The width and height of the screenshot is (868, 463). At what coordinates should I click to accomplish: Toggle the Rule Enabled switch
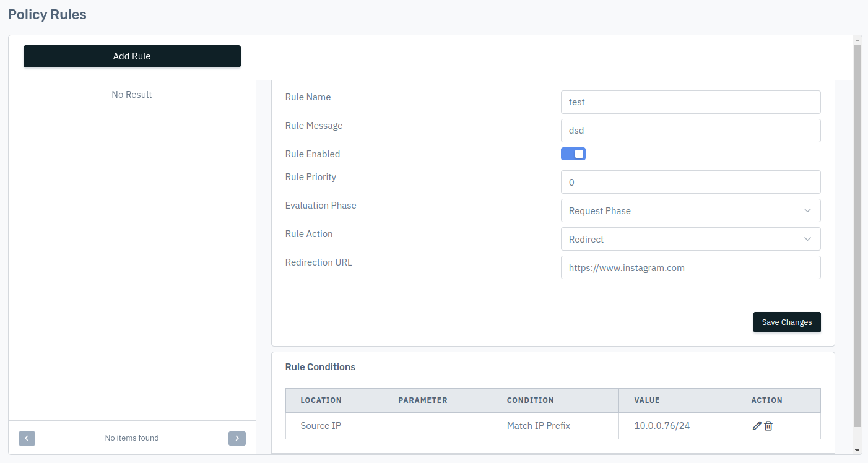[573, 154]
